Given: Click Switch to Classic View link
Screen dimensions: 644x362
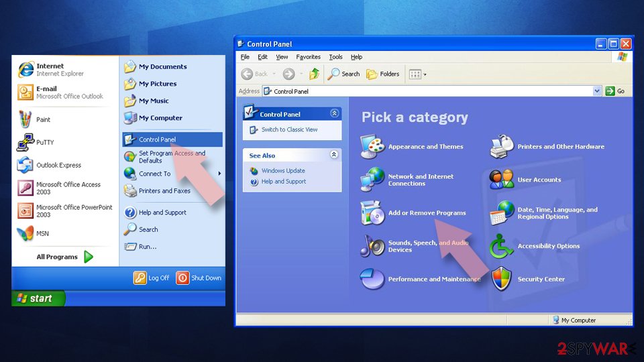Looking at the screenshot, I should tap(289, 129).
